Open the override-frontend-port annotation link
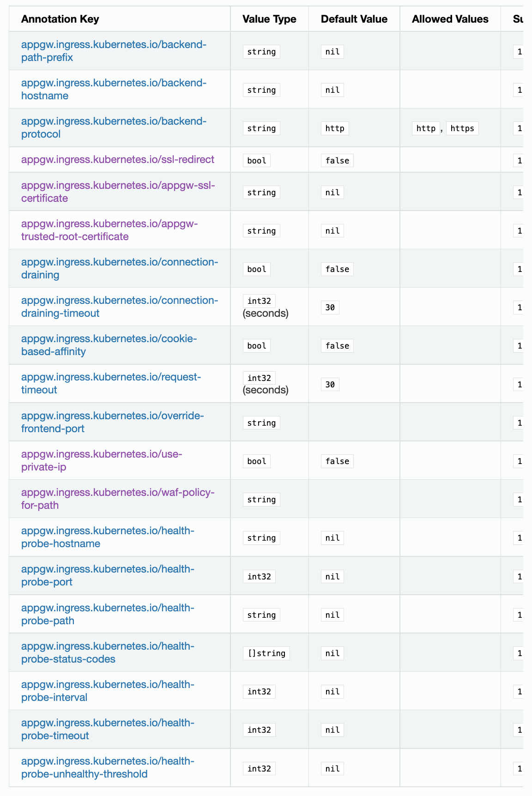532x796 pixels. coord(113,422)
